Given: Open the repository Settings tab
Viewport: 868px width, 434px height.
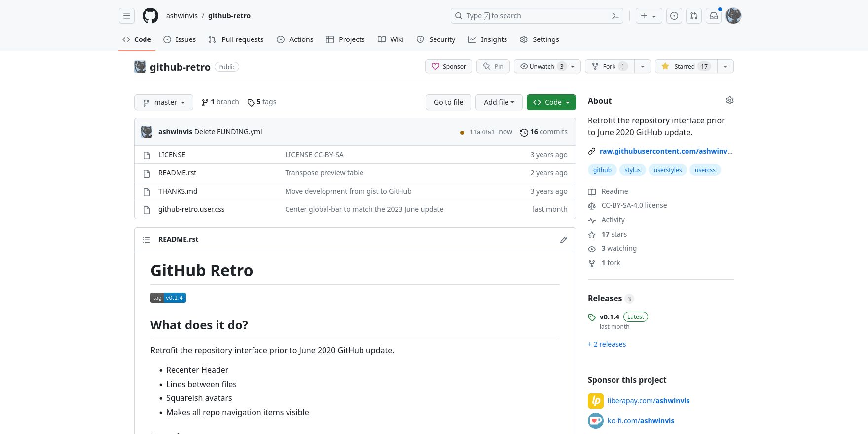Looking at the screenshot, I should click(x=540, y=39).
